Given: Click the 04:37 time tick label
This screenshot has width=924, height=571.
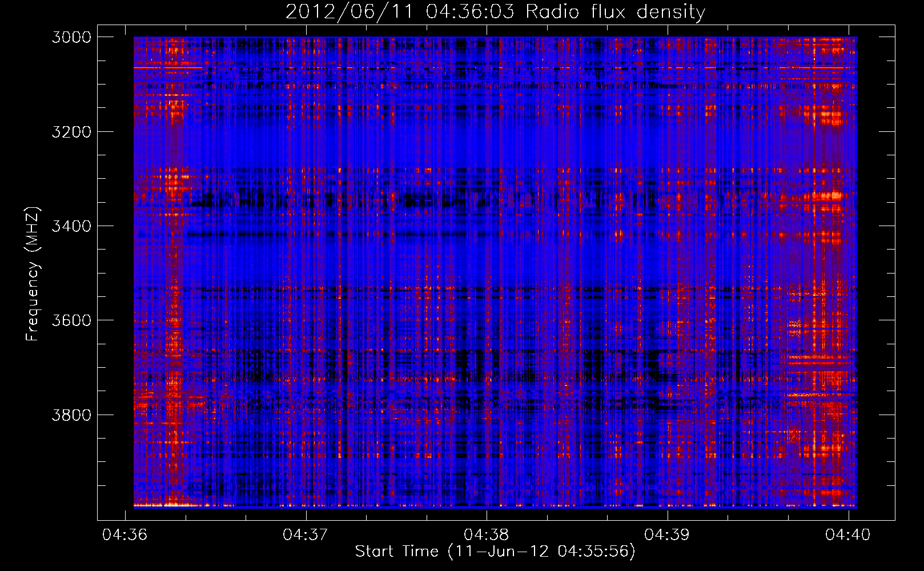Looking at the screenshot, I should tap(306, 534).
